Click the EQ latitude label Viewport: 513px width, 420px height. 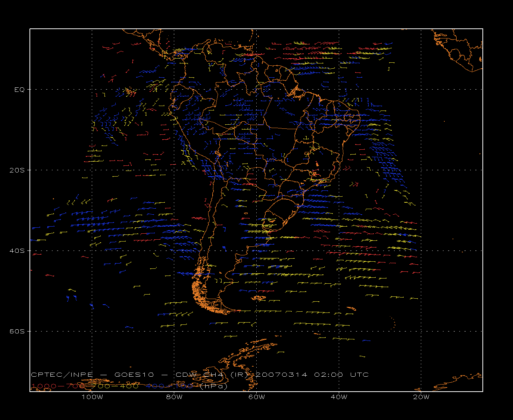click(x=19, y=90)
